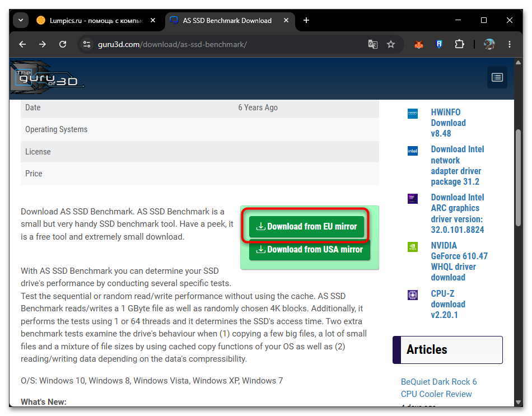This screenshot has width=532, height=416.
Task: Open the HWiNFO Download v8.48 link
Action: tap(448, 123)
